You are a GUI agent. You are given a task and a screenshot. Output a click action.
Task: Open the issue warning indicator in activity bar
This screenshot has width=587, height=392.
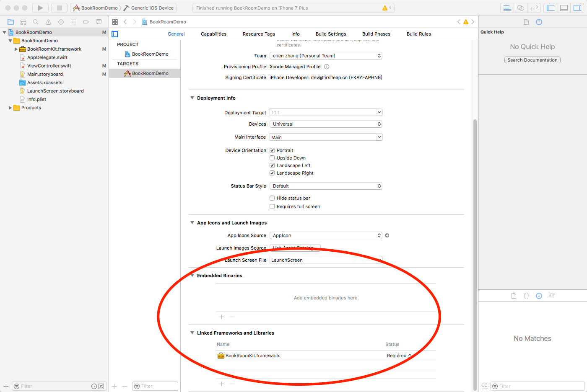coord(387,8)
